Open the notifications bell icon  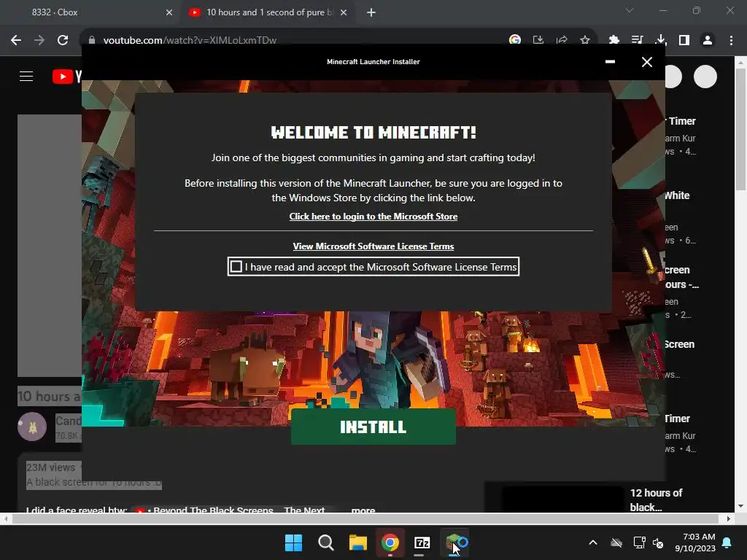[x=727, y=542]
